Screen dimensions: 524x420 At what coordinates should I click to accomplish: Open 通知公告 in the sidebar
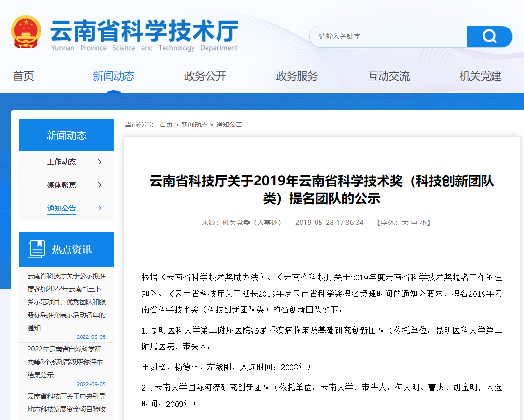click(x=61, y=209)
